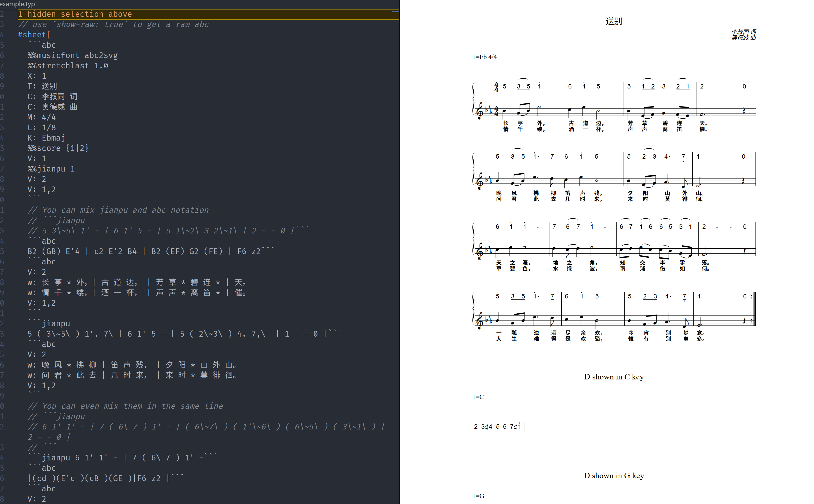Screen dimensions: 814x504
Task: Click the 'D shown in C key' heading
Action: tap(613, 377)
